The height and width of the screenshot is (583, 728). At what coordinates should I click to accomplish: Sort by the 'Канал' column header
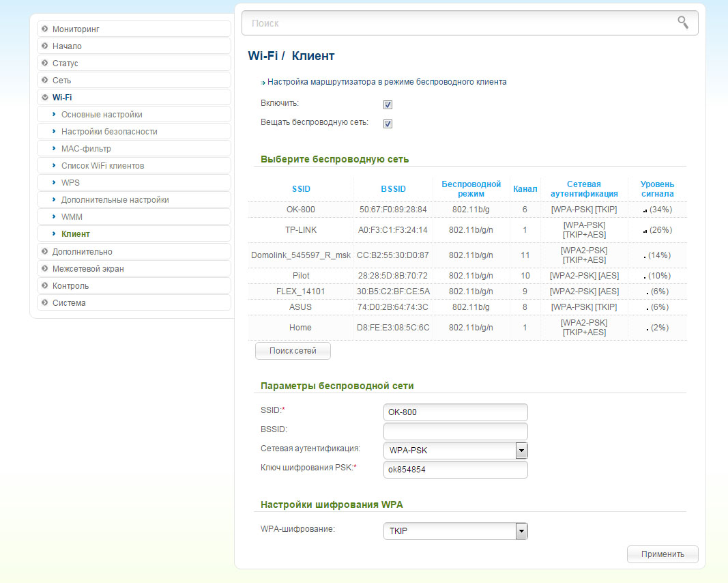[525, 189]
